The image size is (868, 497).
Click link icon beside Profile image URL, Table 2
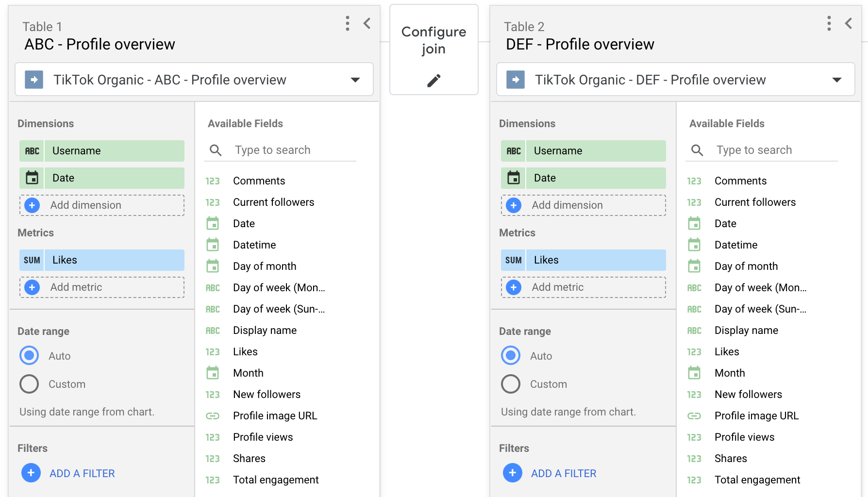tap(694, 416)
